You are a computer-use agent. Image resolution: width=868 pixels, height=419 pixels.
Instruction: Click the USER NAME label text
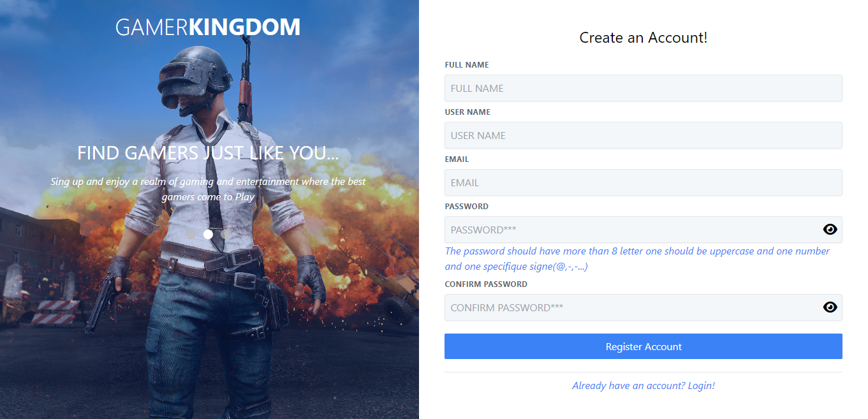467,112
